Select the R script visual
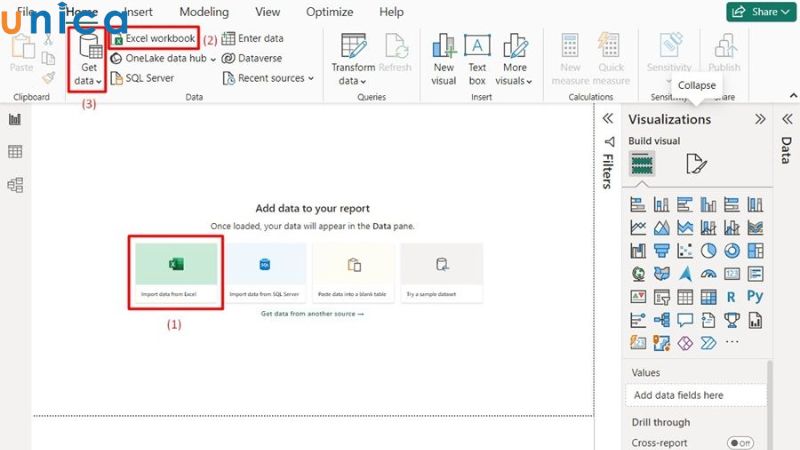The width and height of the screenshot is (800, 450). click(x=732, y=297)
